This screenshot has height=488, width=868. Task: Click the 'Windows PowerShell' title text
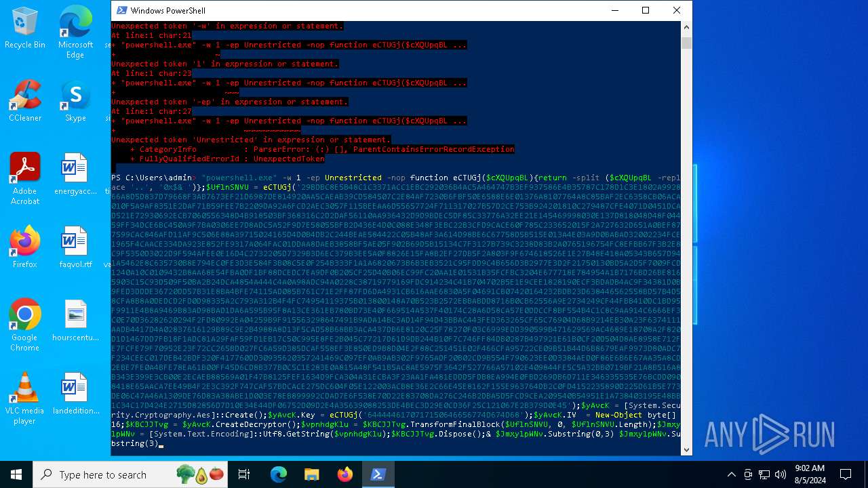coord(167,11)
